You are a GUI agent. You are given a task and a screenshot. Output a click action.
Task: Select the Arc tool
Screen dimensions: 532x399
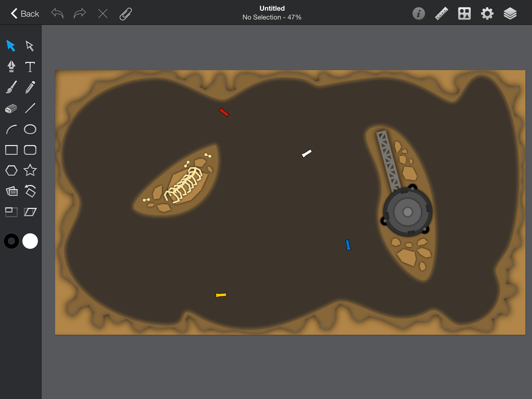tap(11, 129)
